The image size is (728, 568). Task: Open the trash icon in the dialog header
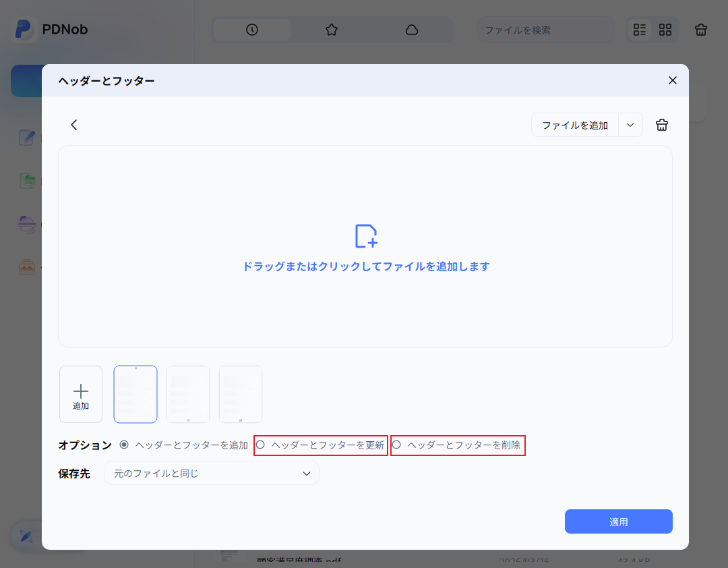pyautogui.click(x=661, y=125)
